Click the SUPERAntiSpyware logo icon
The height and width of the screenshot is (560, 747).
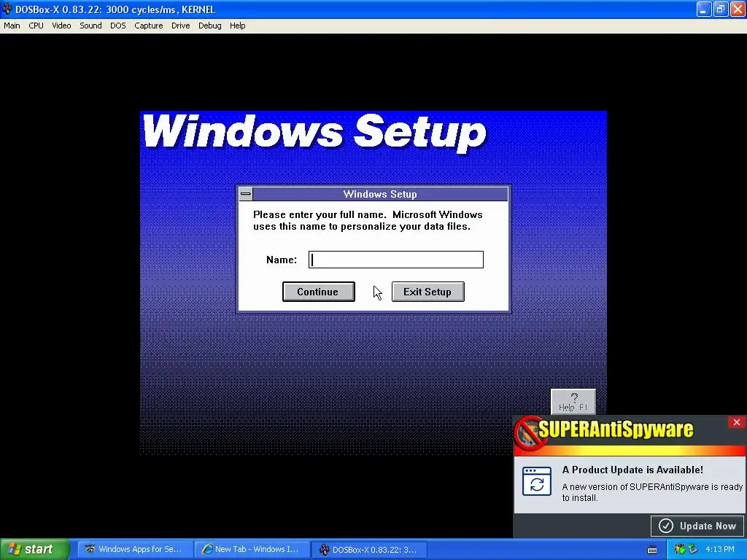[x=530, y=432]
